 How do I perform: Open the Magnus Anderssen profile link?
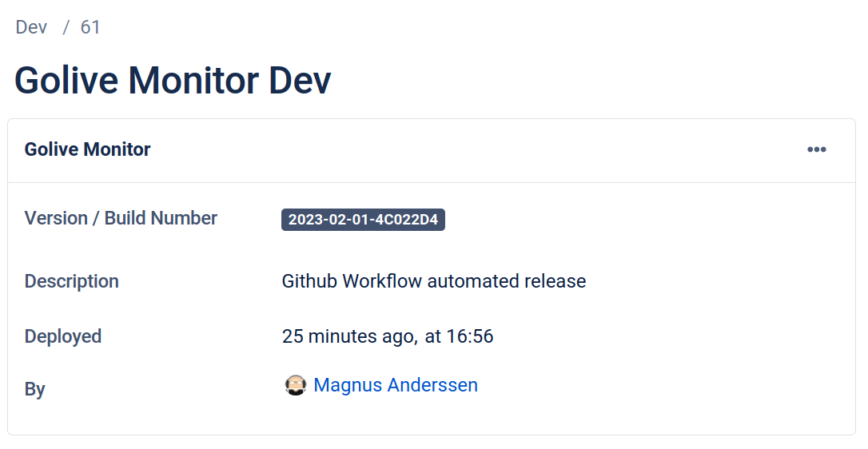point(396,385)
